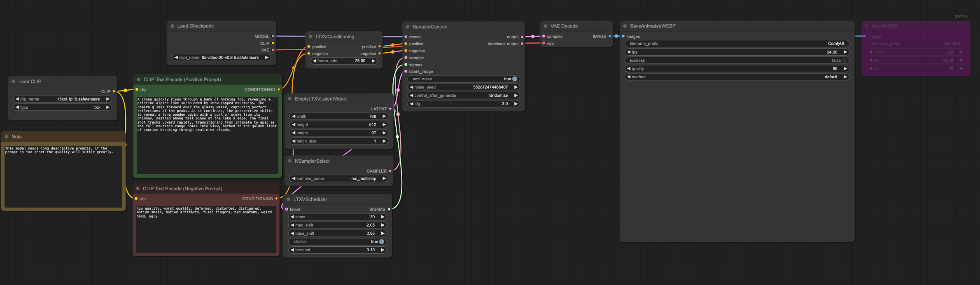
Task: Decrease width with its left arrow
Action: click(294, 117)
